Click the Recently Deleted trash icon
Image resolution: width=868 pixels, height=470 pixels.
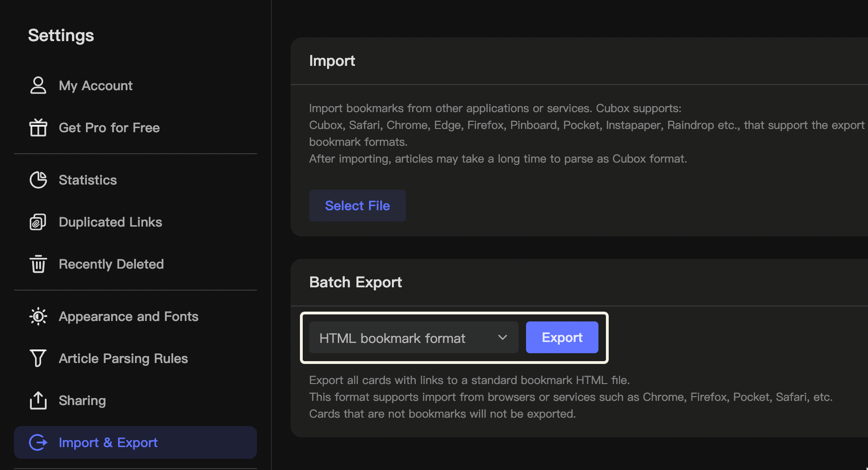pyautogui.click(x=38, y=264)
